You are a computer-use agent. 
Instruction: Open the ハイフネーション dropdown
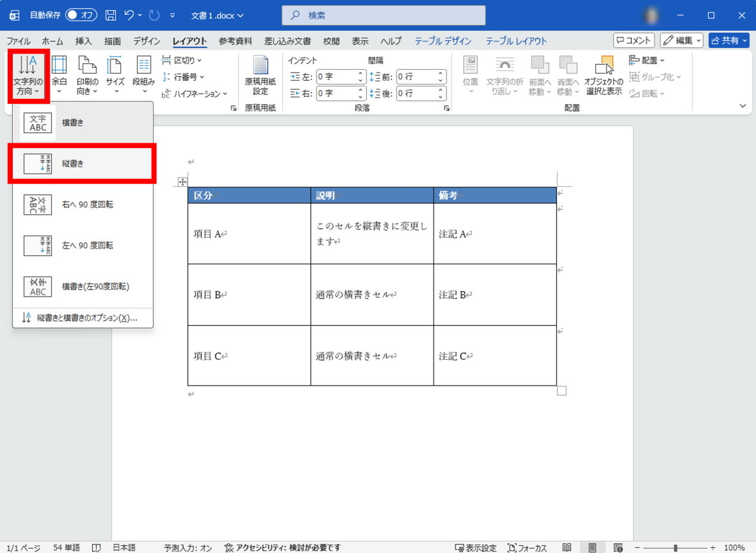click(194, 94)
